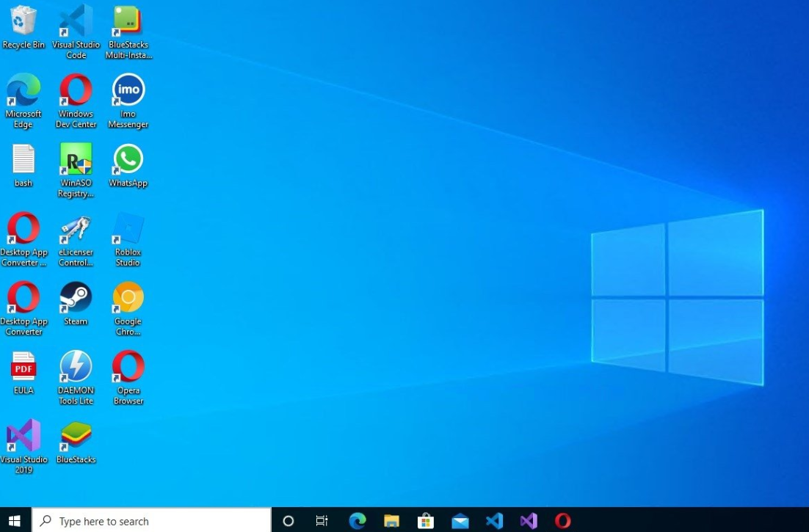Open the Windows Start menu
Viewport: 809px width, 532px height.
(x=15, y=521)
